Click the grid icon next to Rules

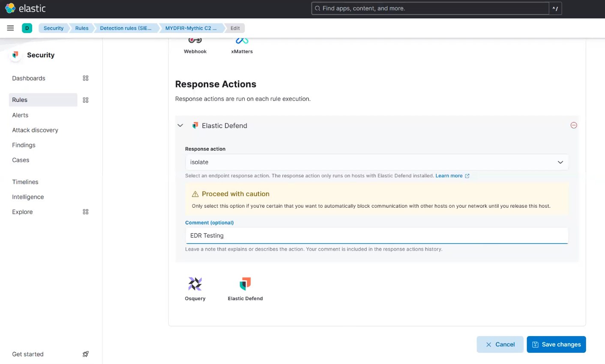click(x=85, y=100)
